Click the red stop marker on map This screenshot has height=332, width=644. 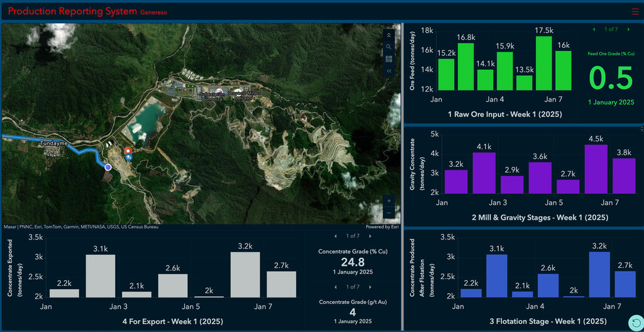click(x=128, y=151)
